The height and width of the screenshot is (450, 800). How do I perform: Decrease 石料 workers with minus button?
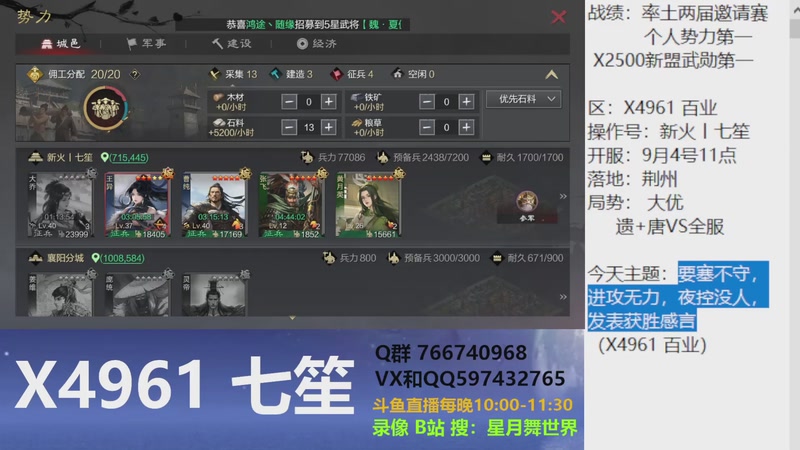(x=289, y=127)
